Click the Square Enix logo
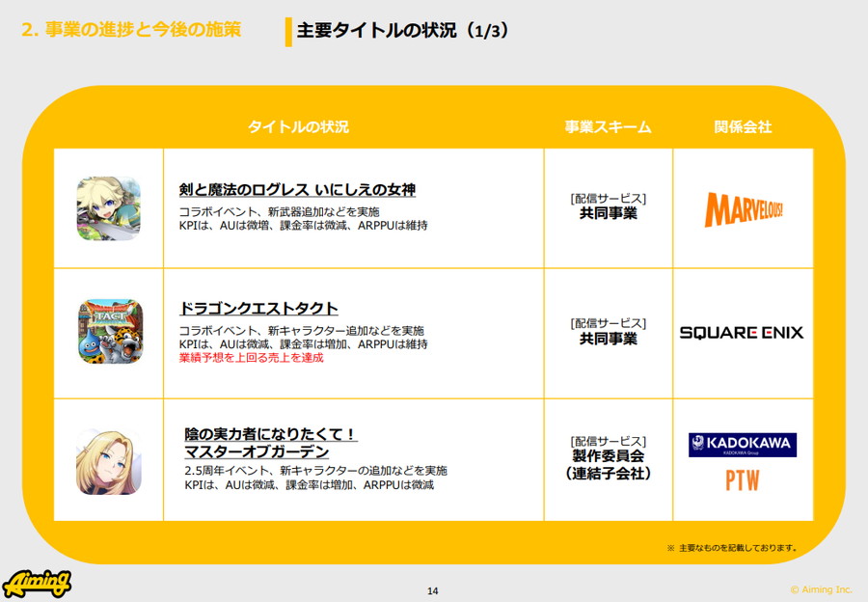The image size is (868, 602). (741, 333)
